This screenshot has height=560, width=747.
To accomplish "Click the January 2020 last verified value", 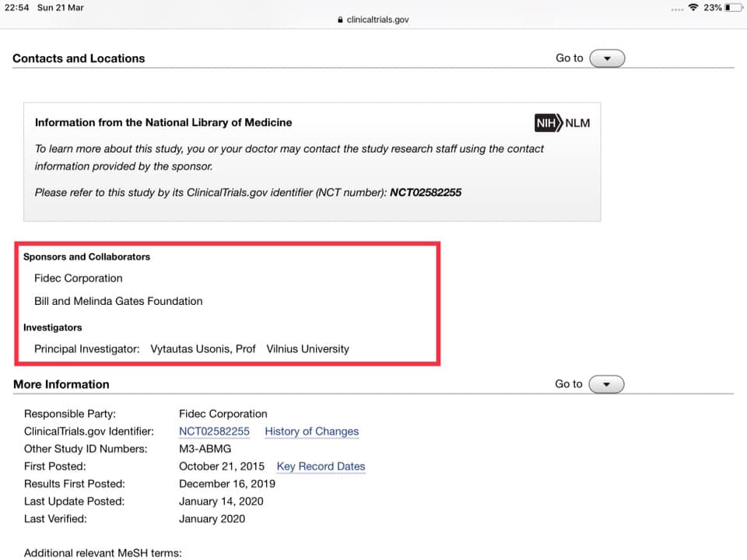I will [212, 519].
